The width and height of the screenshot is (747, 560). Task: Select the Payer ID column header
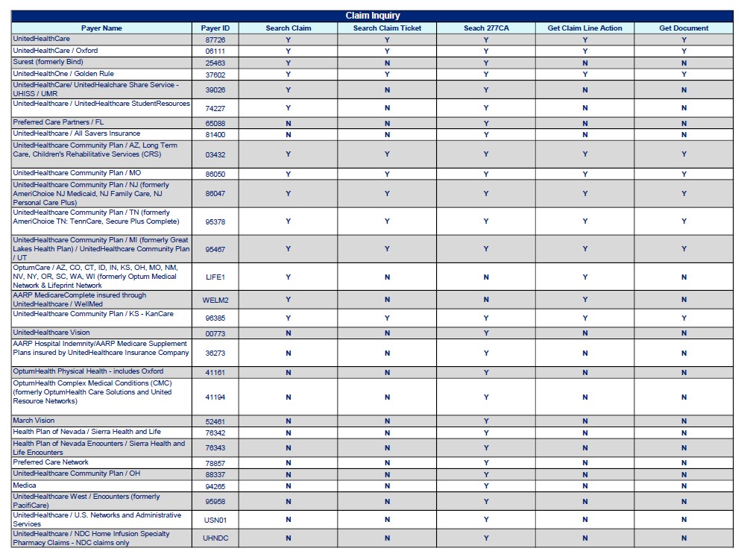(215, 28)
